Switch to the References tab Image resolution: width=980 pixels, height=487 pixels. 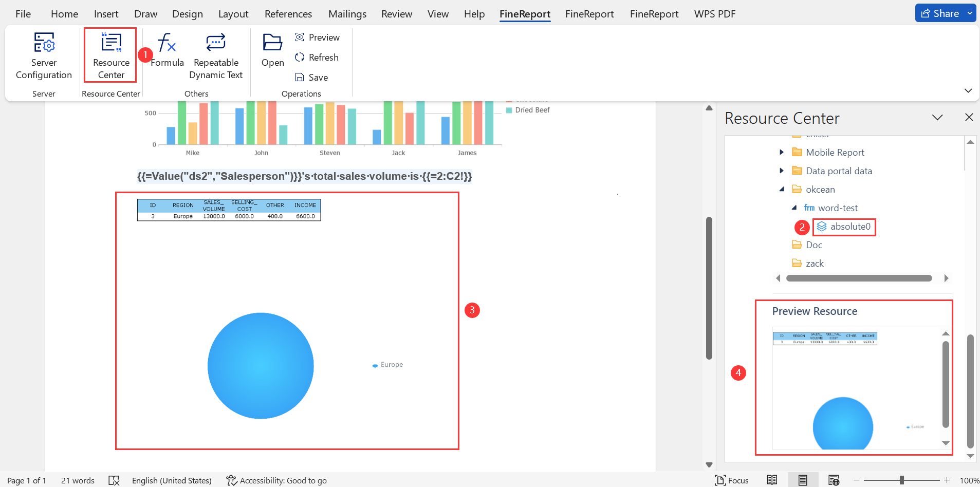coord(288,14)
